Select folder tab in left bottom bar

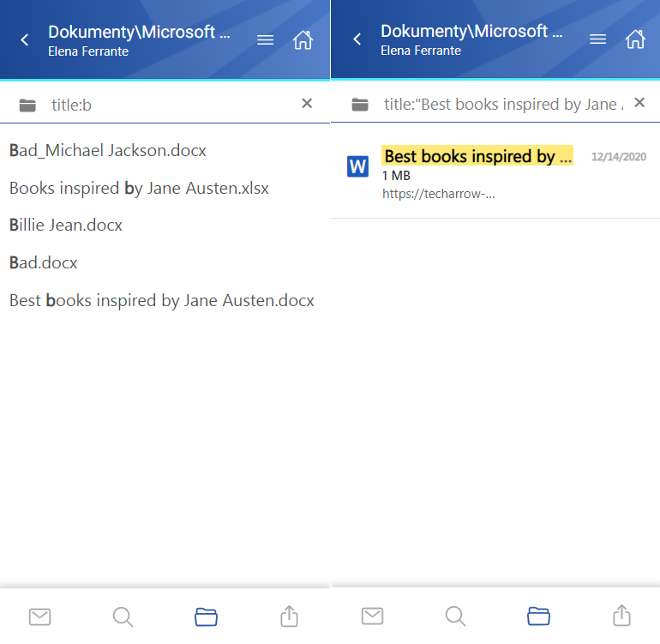(206, 617)
